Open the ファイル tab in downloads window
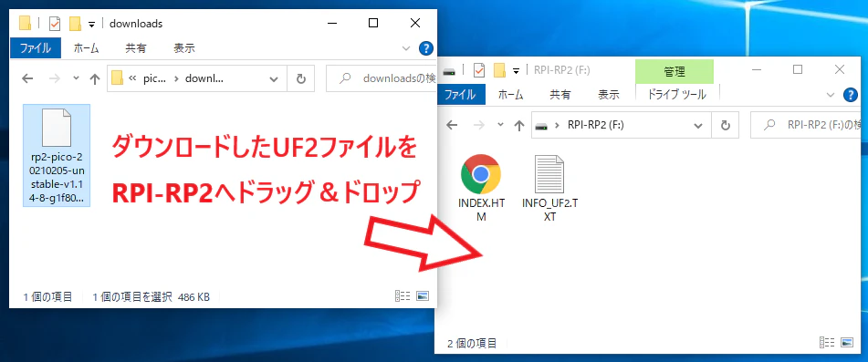The height and width of the screenshot is (362, 868). point(36,48)
